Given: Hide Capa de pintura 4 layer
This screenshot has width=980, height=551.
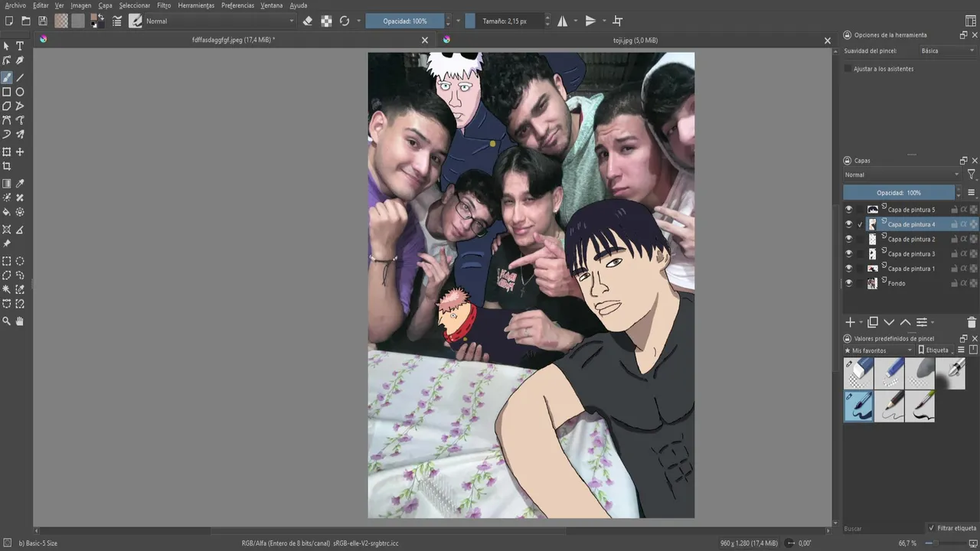Looking at the screenshot, I should click(848, 224).
